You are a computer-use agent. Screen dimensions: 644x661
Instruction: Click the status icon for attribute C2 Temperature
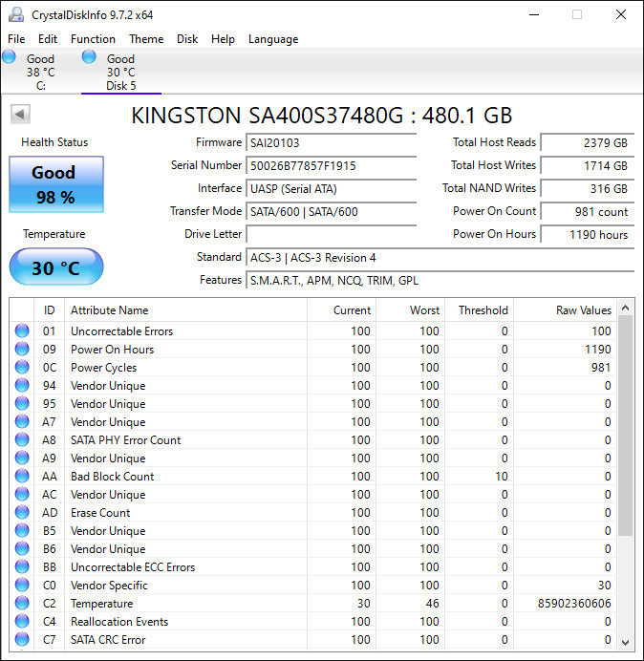[x=22, y=603]
